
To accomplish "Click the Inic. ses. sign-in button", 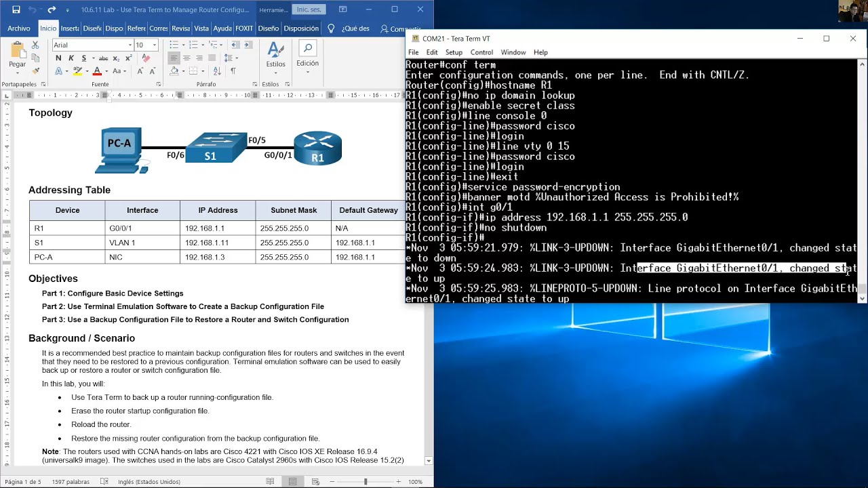I will 309,9.
